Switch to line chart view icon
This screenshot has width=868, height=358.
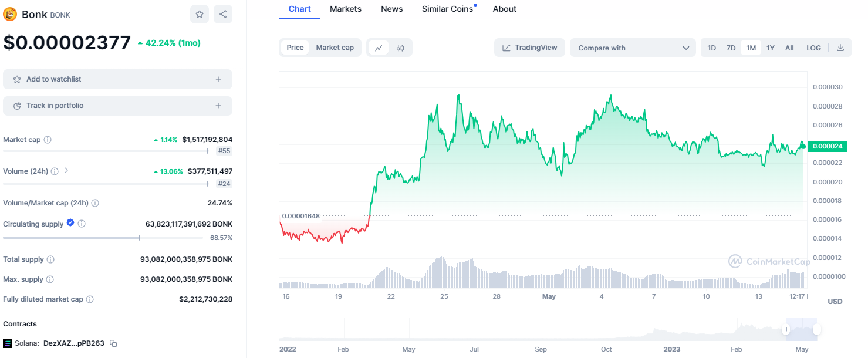pos(379,48)
